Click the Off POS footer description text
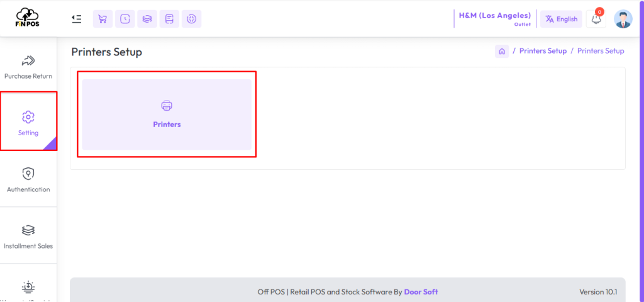Viewport: 644px width, 302px height. click(x=330, y=292)
